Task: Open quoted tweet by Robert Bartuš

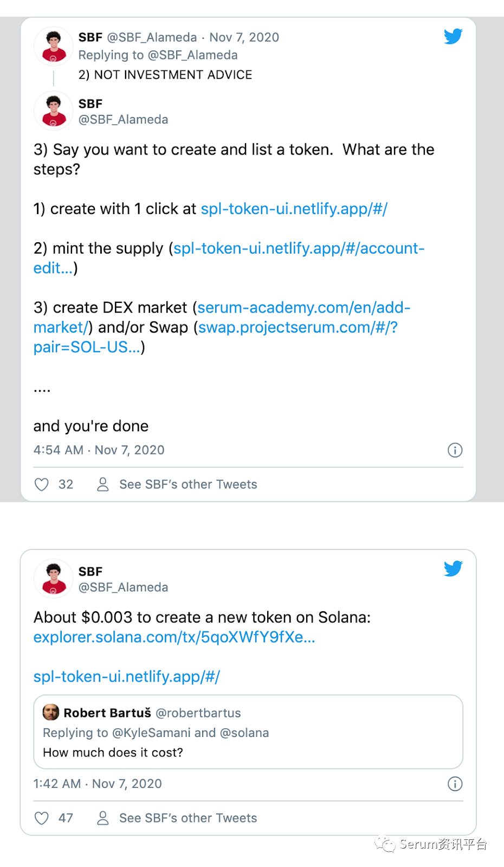Action: click(x=248, y=732)
